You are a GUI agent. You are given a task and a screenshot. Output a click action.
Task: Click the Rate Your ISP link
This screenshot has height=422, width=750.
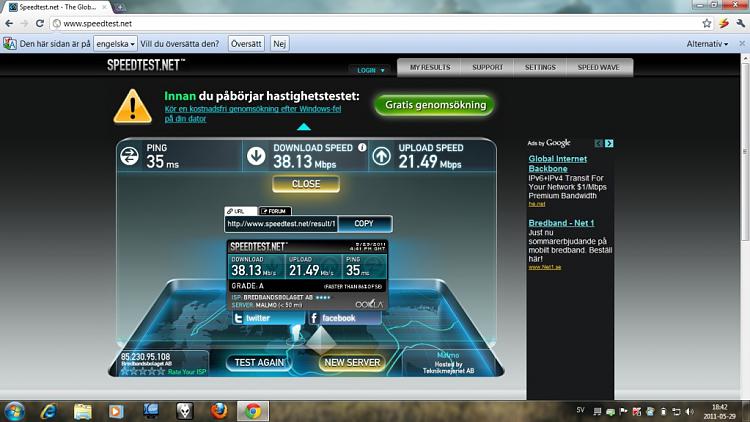click(187, 372)
